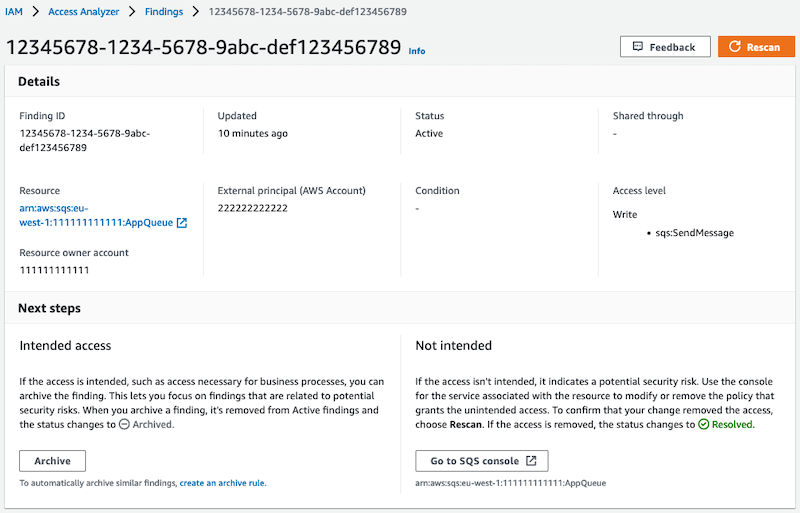Select the breadcrumb finding ID text

click(308, 11)
